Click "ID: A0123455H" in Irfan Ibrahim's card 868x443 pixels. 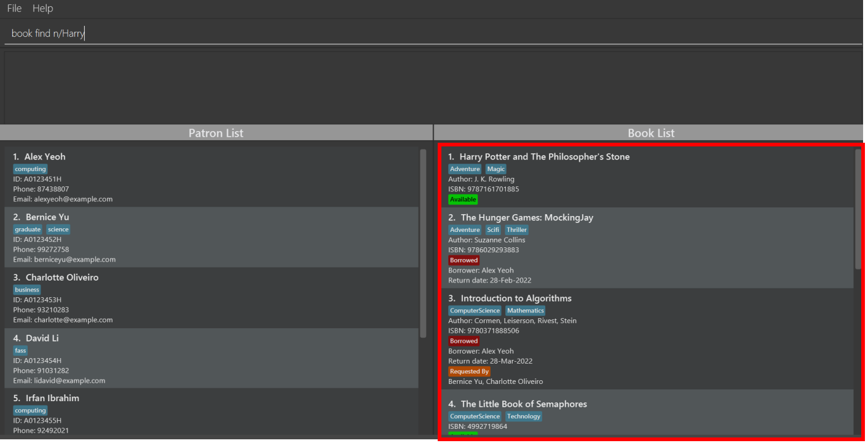[37, 420]
